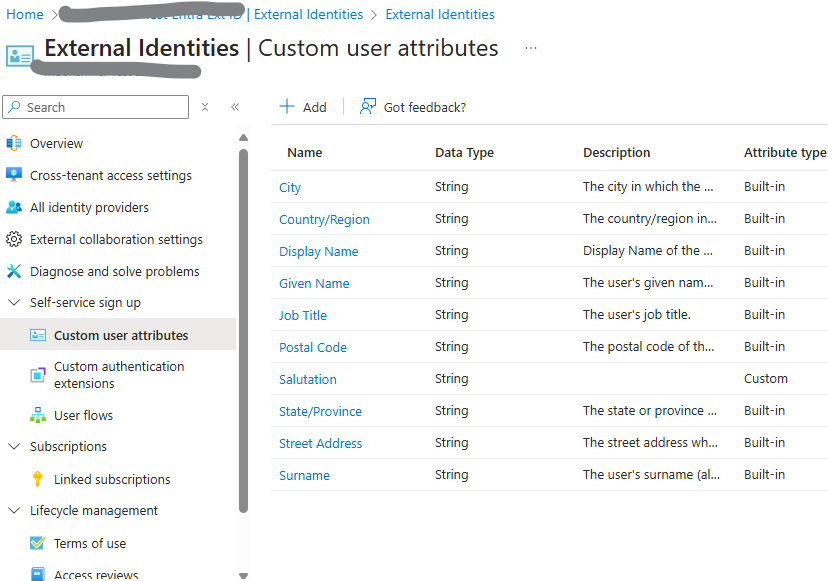Click the Terms of use icon
This screenshot has height=581, width=828.
click(x=38, y=543)
